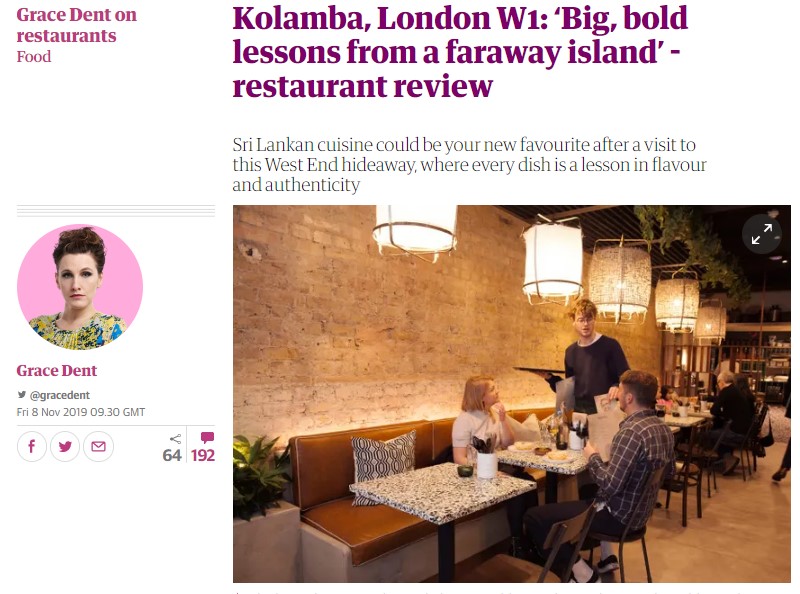Share article via email icon

pos(98,447)
